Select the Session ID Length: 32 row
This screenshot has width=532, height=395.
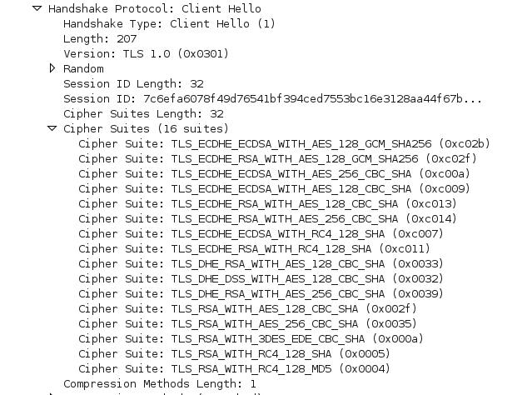133,83
